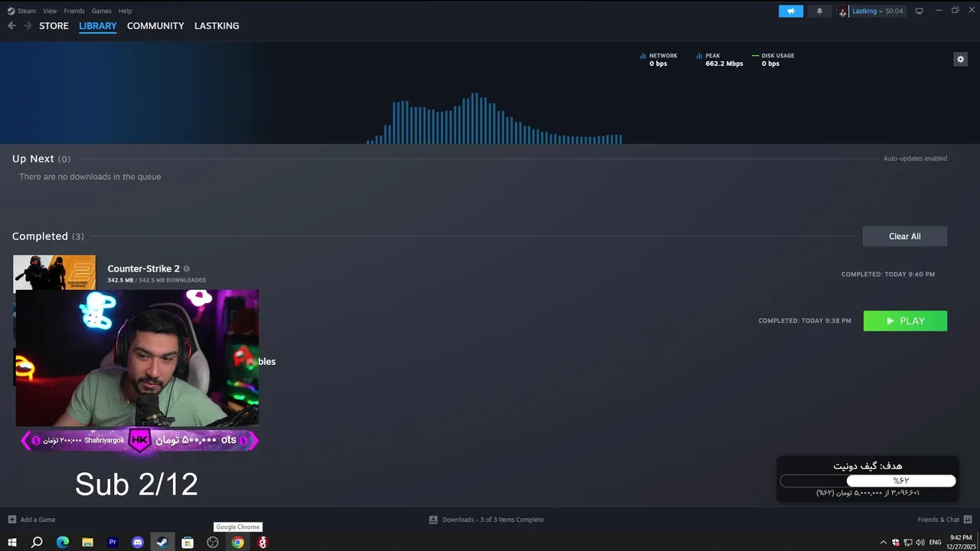Click the volume tray icon
980x551 pixels.
919,543
